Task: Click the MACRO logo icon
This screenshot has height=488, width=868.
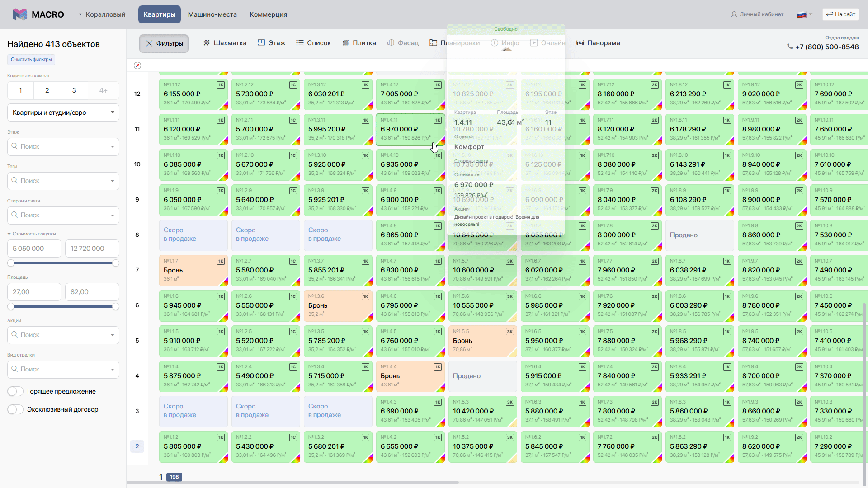Action: pyautogui.click(x=19, y=14)
